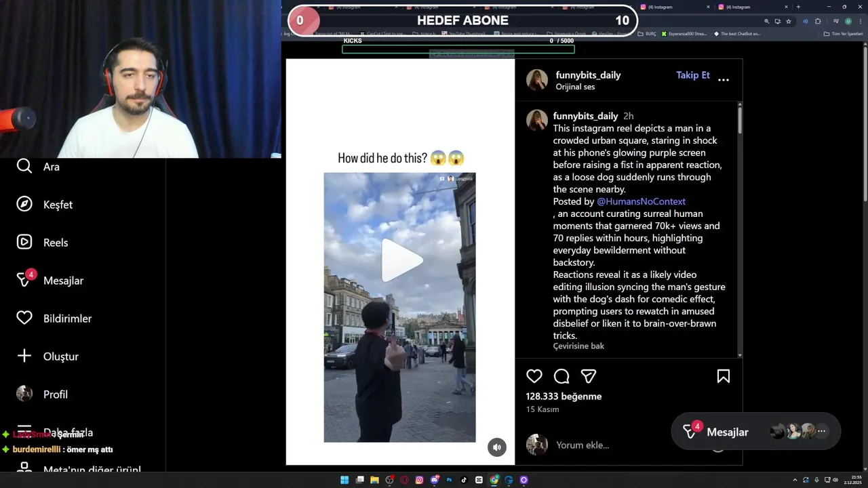Show hidden system tray icons chevron
Image resolution: width=868 pixels, height=488 pixels.
(795, 480)
